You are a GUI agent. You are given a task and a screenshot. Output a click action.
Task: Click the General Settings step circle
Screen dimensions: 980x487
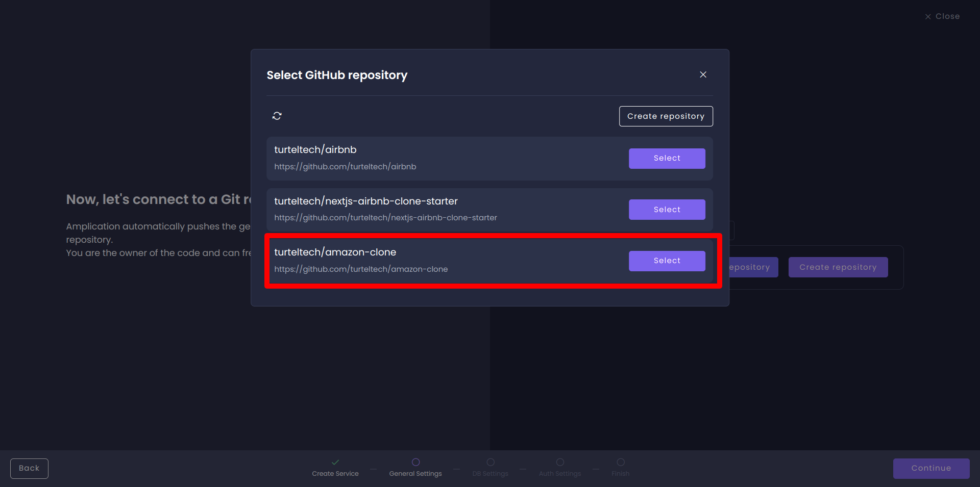point(415,462)
